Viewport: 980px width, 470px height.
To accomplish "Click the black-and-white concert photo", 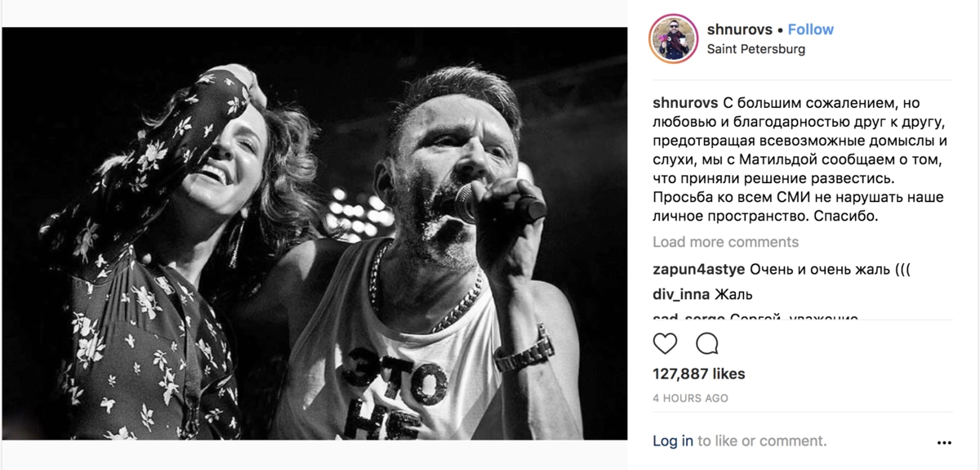I will click(314, 234).
